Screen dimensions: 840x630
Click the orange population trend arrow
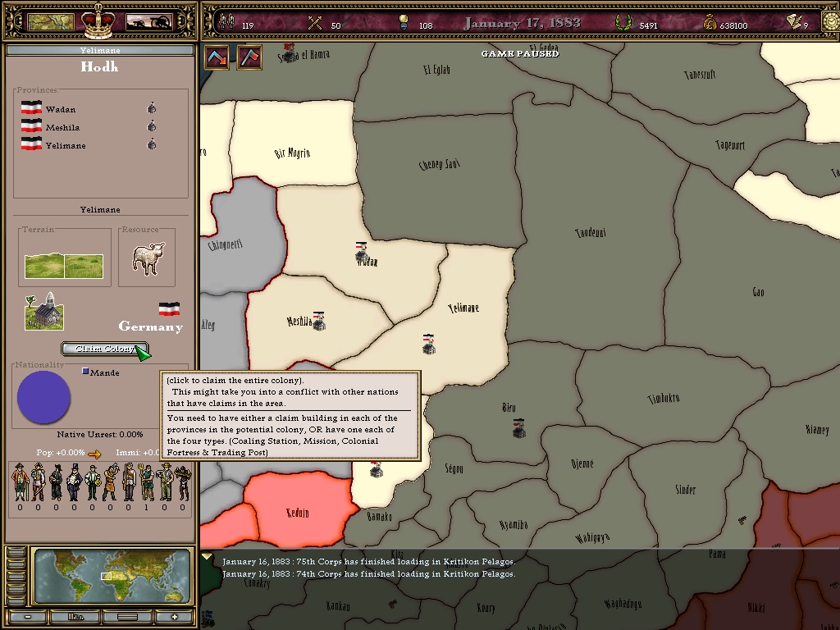(x=94, y=454)
